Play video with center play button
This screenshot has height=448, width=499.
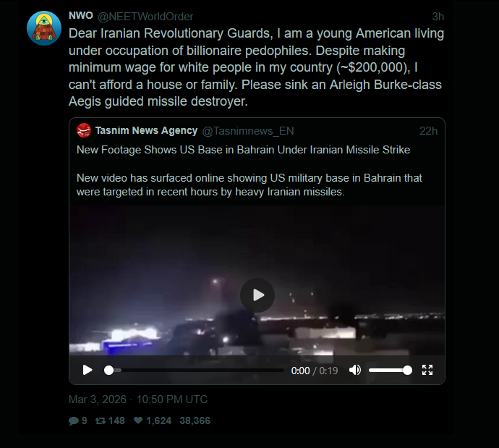tap(257, 295)
